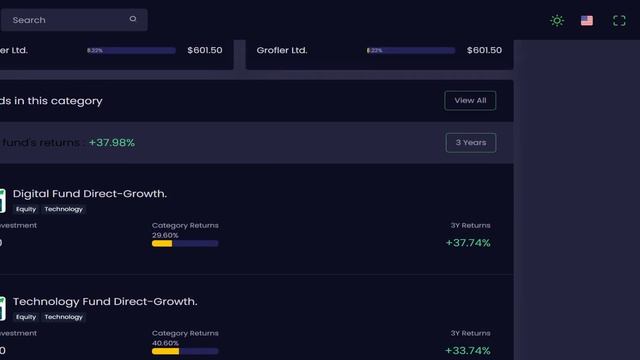Open Digital Fund Direct-Growth fund
This screenshot has height=360, width=640.
click(x=90, y=193)
